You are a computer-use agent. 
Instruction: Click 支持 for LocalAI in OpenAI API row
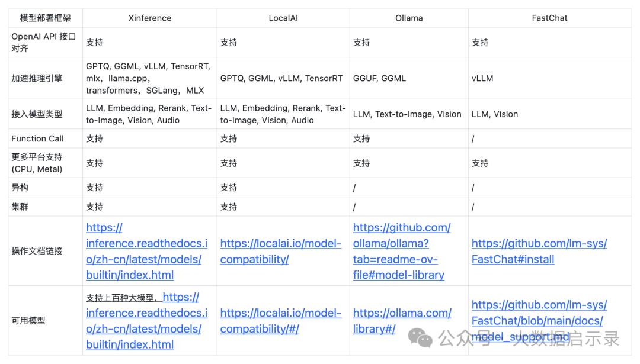pos(229,43)
